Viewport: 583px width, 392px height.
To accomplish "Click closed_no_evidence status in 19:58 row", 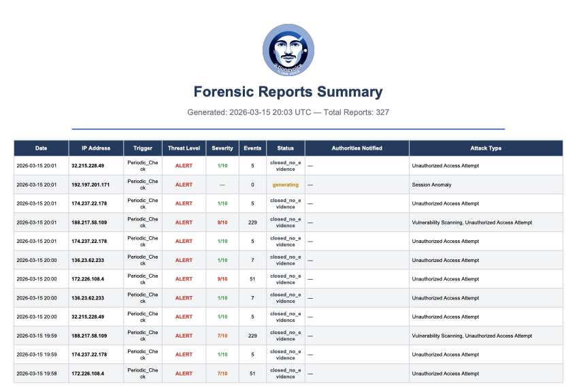I will [286, 374].
